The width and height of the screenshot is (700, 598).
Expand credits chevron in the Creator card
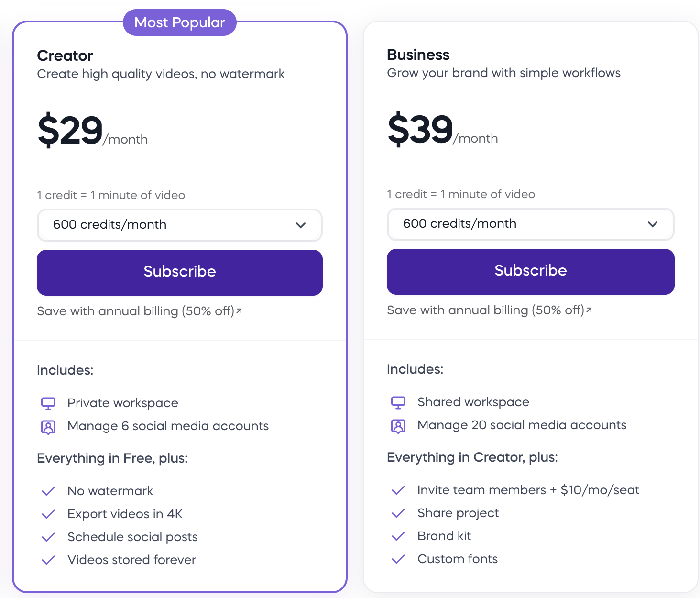(301, 225)
